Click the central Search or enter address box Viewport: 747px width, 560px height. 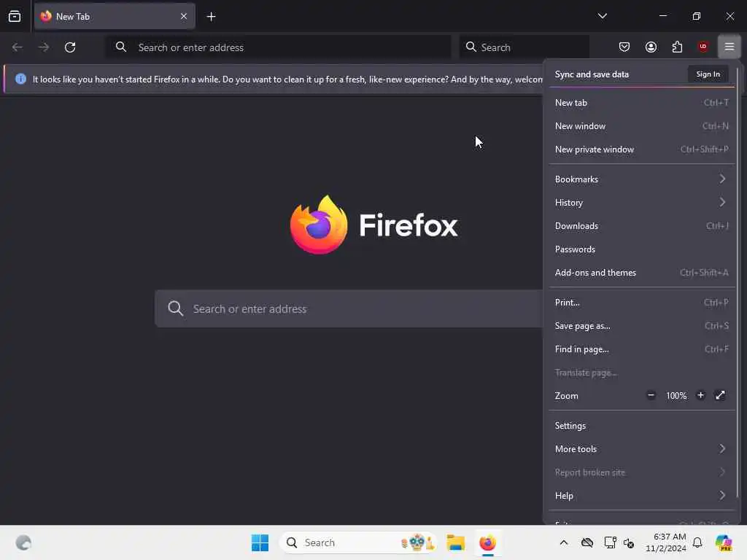(x=349, y=308)
